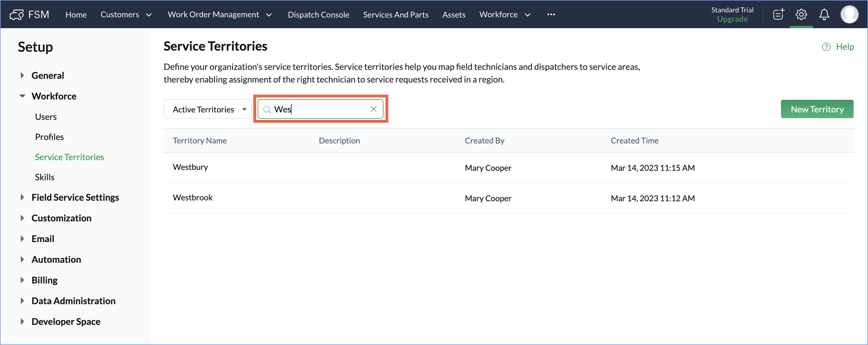The width and height of the screenshot is (868, 345).
Task: Open the more options ellipsis menu
Action: tap(551, 14)
